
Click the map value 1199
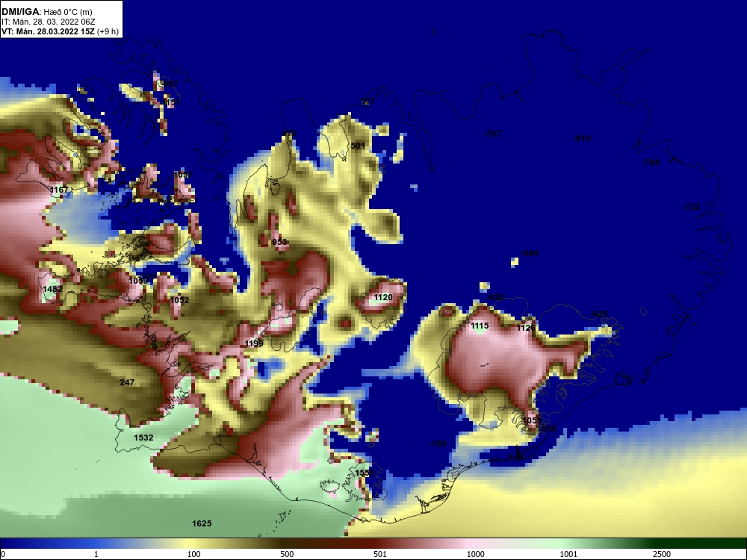tap(253, 343)
